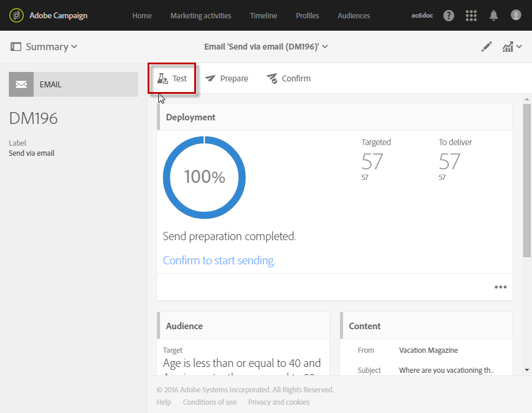This screenshot has width=532, height=413.
Task: Click the pencil edit icon
Action: [x=487, y=47]
